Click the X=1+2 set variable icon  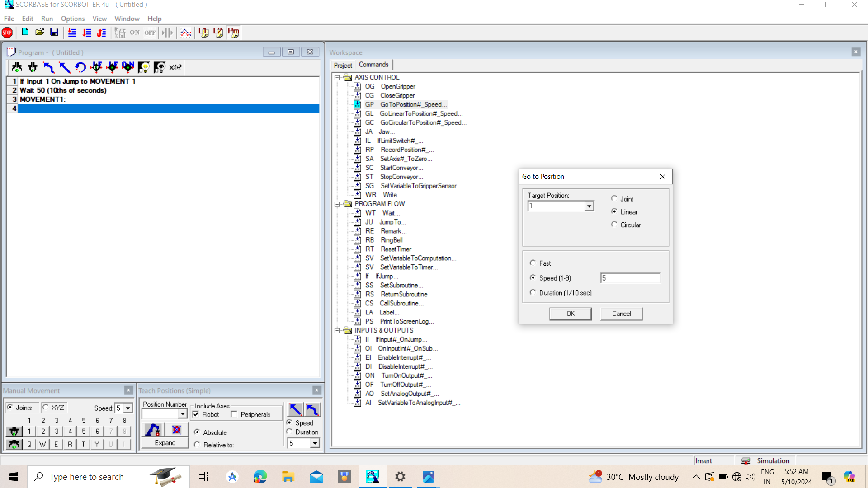tap(175, 67)
